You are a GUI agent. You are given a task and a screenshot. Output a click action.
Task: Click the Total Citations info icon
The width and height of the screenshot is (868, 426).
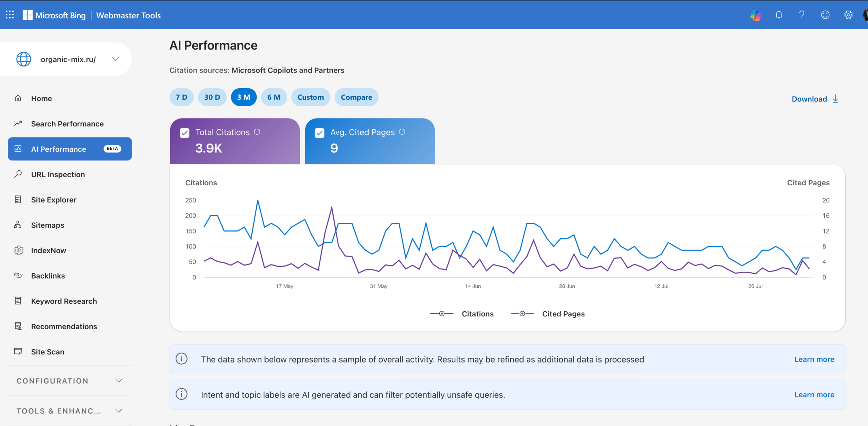(x=257, y=132)
